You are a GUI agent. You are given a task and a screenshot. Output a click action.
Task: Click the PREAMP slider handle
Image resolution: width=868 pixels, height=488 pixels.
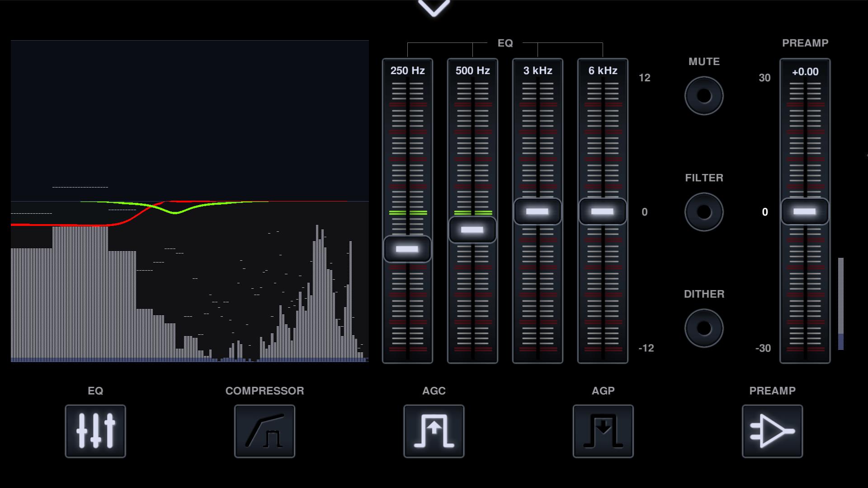pos(805,211)
